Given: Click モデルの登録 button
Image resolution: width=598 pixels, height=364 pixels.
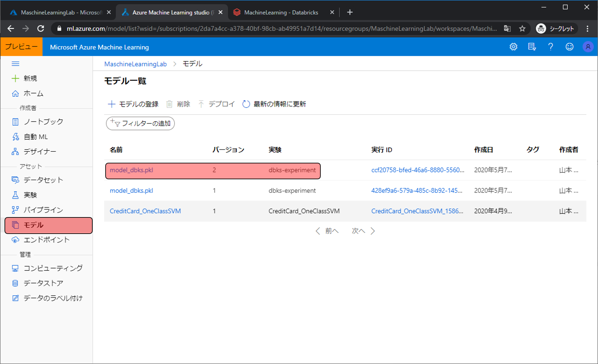Looking at the screenshot, I should pos(133,104).
